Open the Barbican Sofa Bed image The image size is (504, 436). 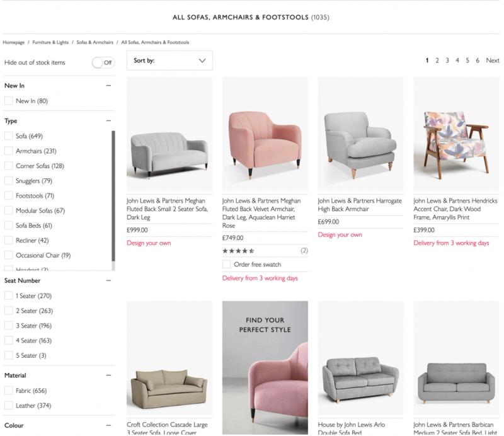click(456, 358)
